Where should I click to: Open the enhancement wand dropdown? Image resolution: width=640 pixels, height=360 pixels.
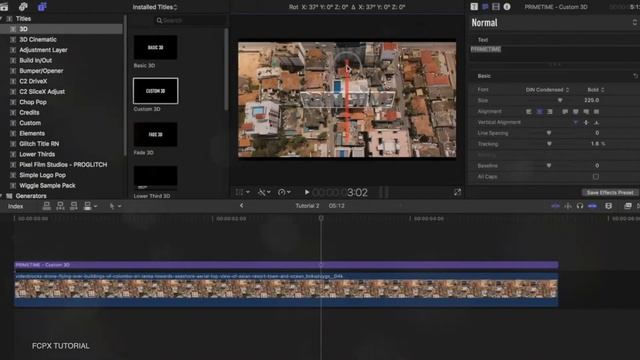tap(264, 192)
